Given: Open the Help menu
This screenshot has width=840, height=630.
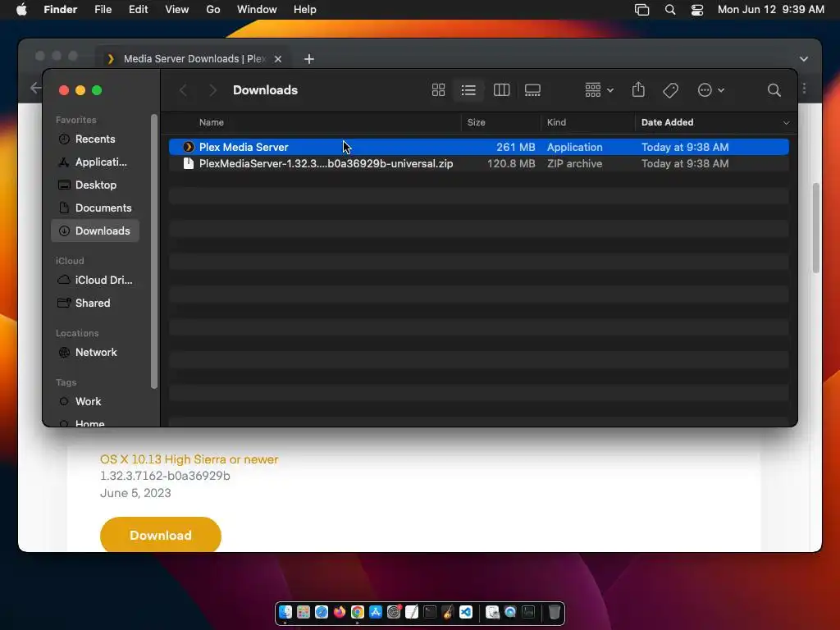Looking at the screenshot, I should (x=305, y=10).
